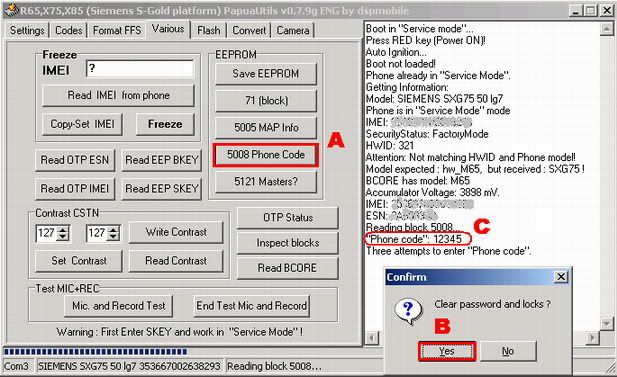Minimize the PapuaUtils window
This screenshot has height=377, width=617.
(576, 11)
